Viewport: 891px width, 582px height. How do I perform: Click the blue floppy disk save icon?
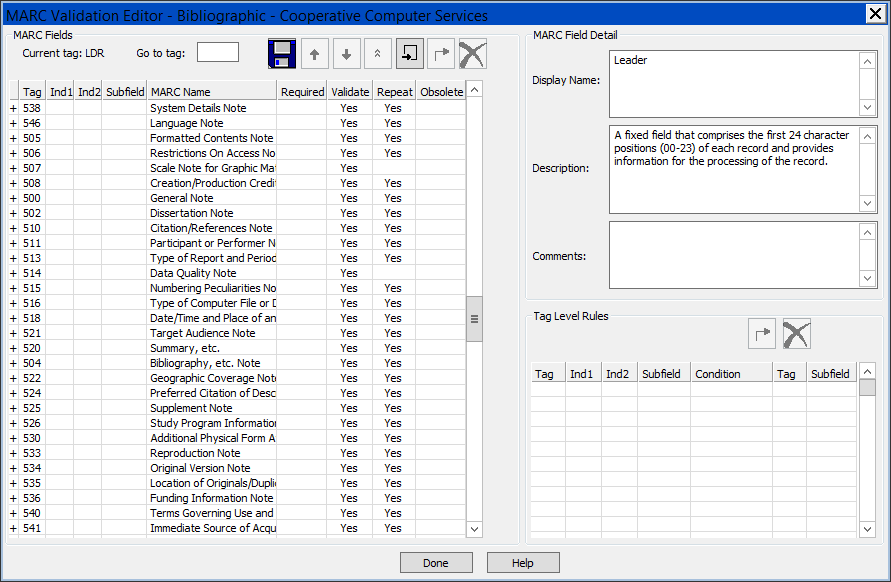[x=282, y=54]
